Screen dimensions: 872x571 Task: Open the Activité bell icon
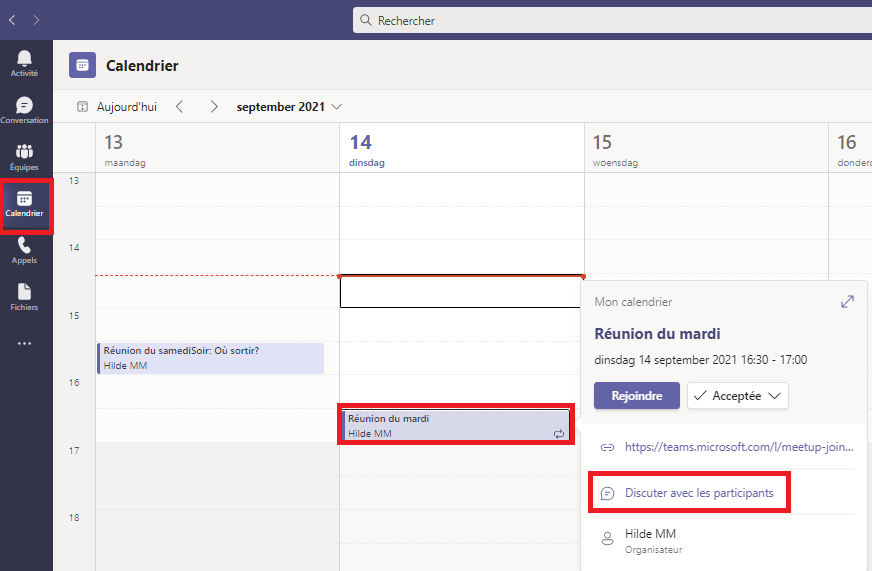[24, 63]
